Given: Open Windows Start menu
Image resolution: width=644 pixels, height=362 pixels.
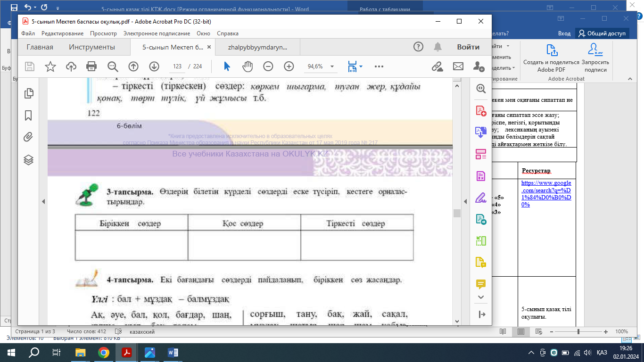Looking at the screenshot, I should tap(11, 352).
